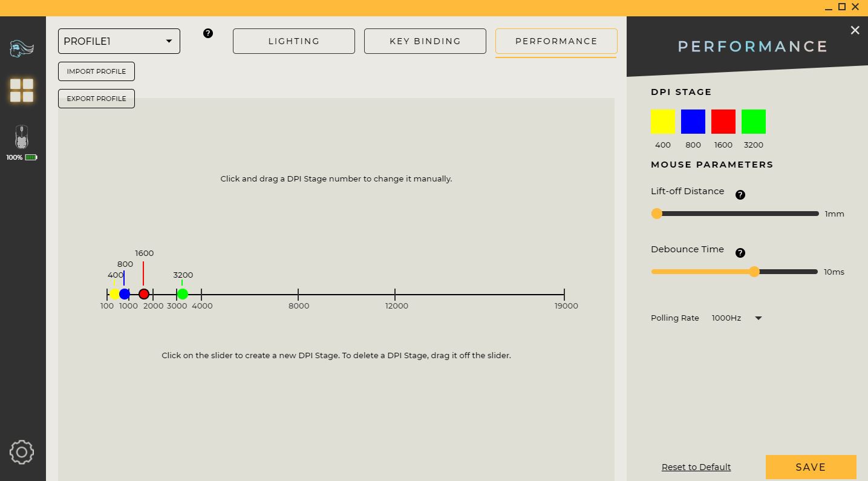Close the Performance side panel
This screenshot has height=481, width=868.
855,30
